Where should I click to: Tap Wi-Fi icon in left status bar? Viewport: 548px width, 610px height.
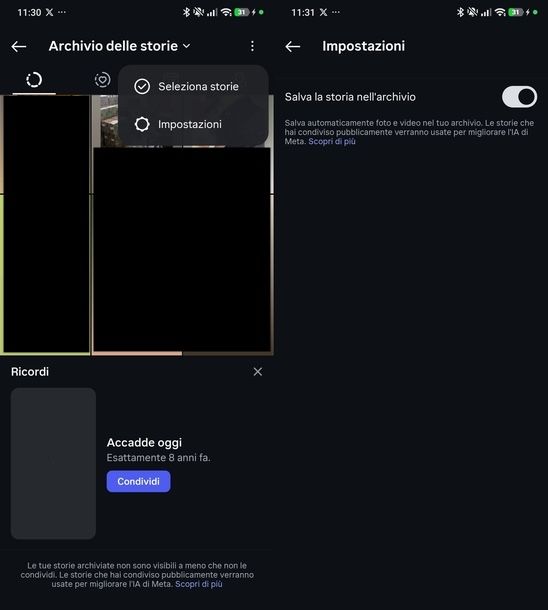point(226,12)
